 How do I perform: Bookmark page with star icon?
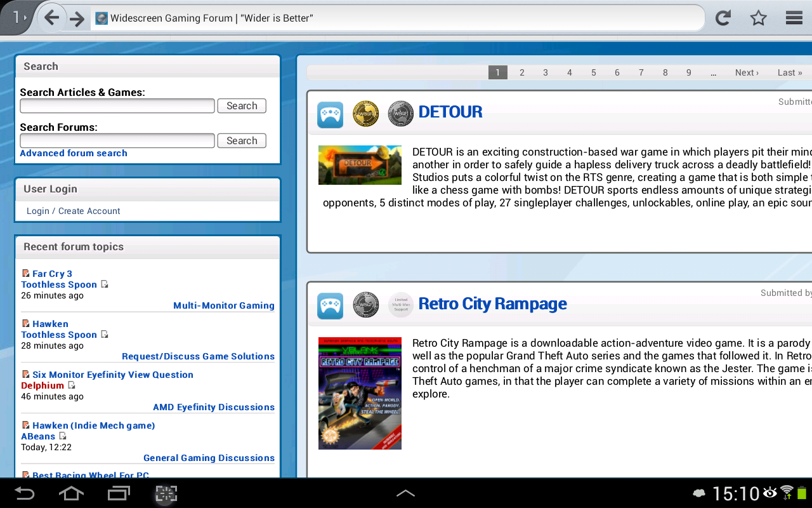click(x=759, y=18)
